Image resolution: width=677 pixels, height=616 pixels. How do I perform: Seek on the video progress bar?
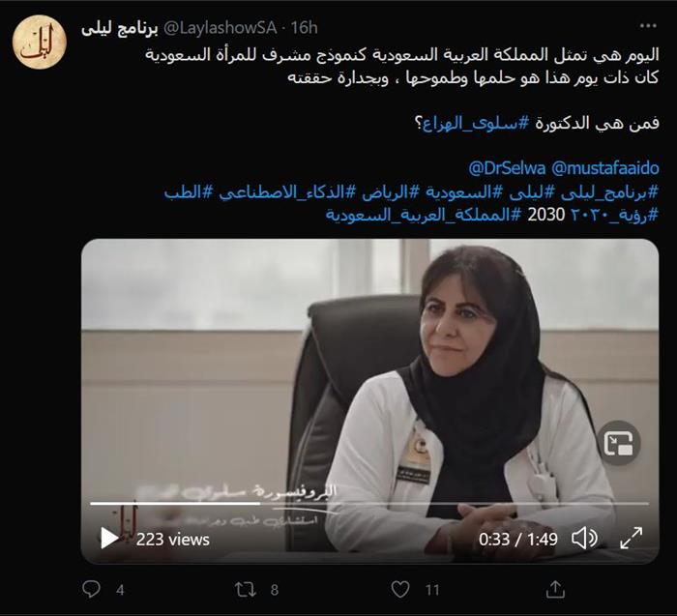[x=369, y=503]
